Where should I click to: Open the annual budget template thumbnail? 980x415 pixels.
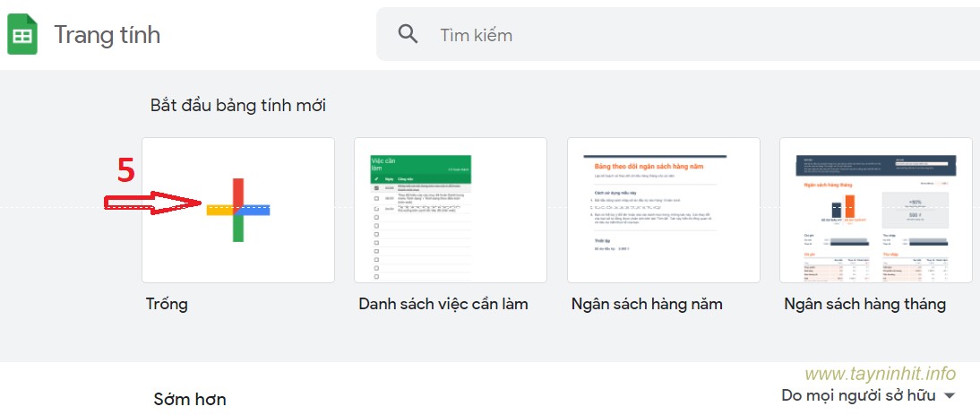point(663,210)
